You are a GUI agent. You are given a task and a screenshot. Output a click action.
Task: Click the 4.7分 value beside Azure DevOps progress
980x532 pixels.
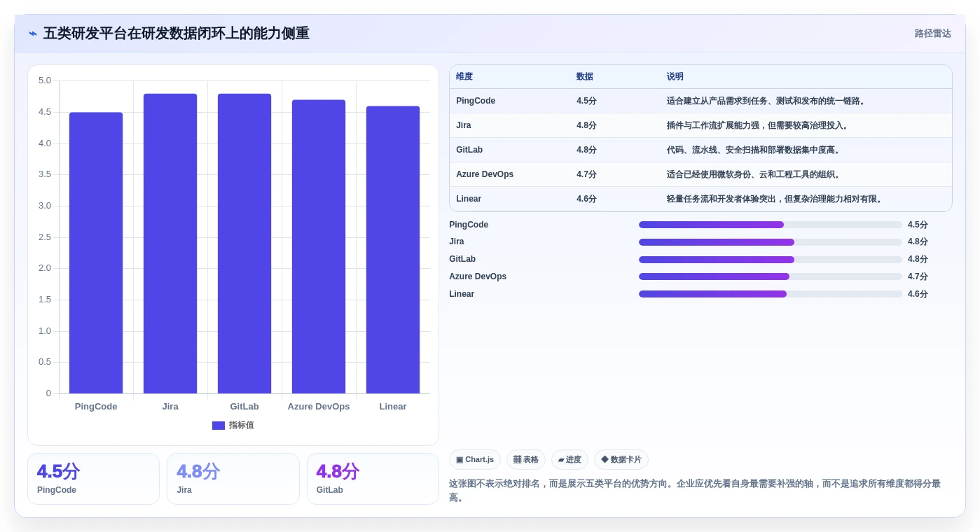[918, 276]
